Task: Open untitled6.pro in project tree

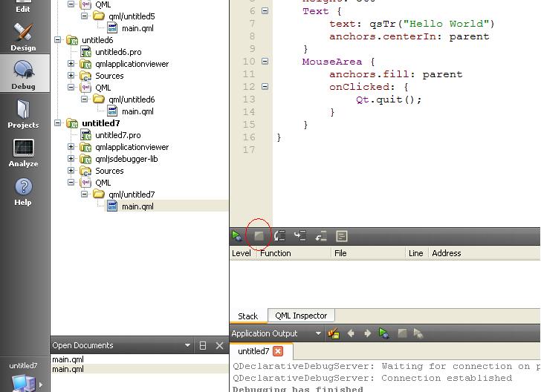Action: [x=118, y=52]
